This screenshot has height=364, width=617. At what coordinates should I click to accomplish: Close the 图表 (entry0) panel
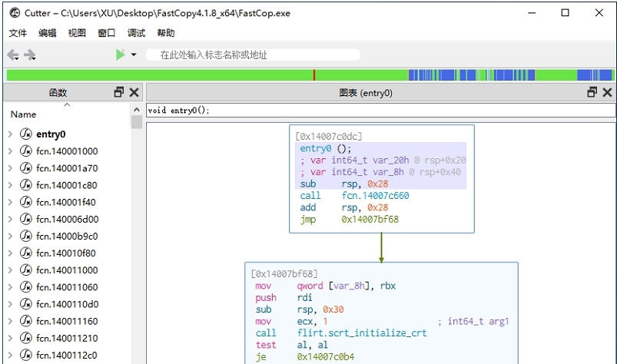(607, 92)
